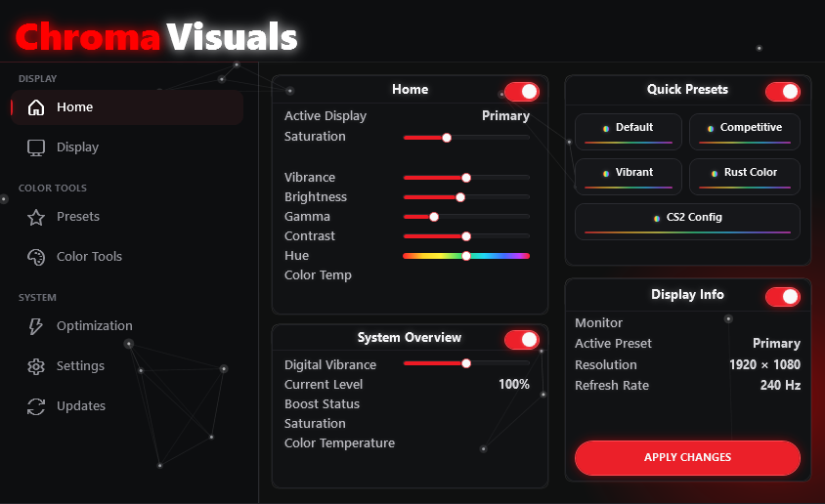The height and width of the screenshot is (504, 825).
Task: Click the Digital Vibrance slider handle
Action: [x=466, y=363]
